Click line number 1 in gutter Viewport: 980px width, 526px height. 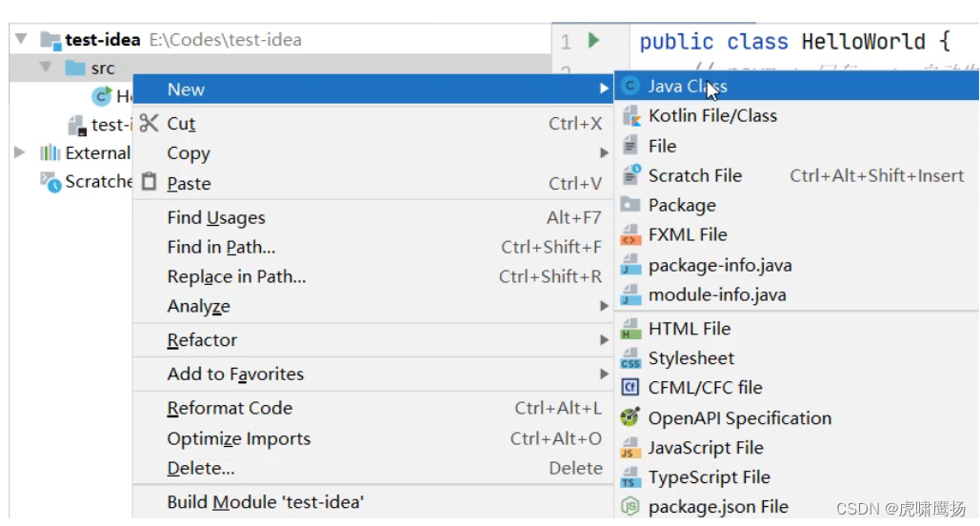click(x=566, y=42)
